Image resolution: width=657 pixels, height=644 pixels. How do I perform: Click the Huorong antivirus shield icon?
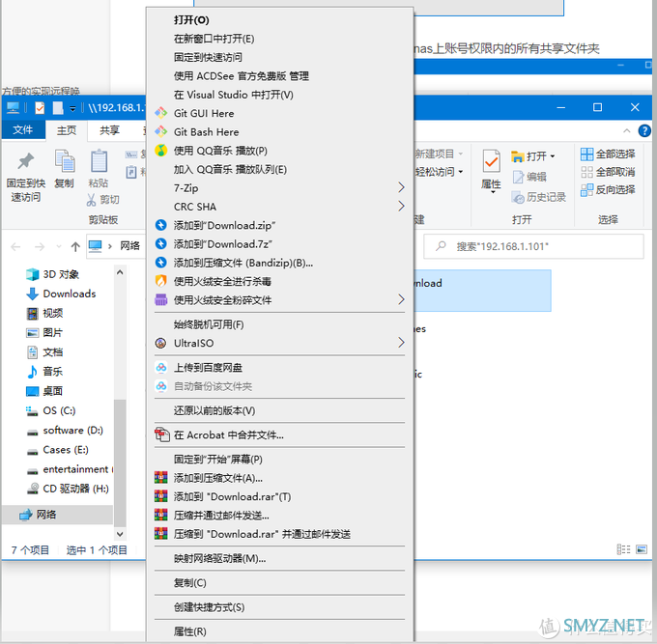click(x=161, y=281)
